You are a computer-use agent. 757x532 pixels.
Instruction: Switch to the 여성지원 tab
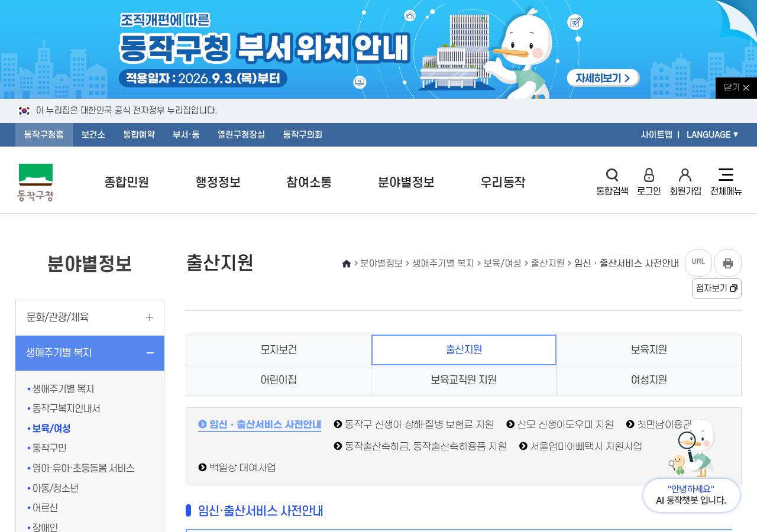[x=649, y=380]
